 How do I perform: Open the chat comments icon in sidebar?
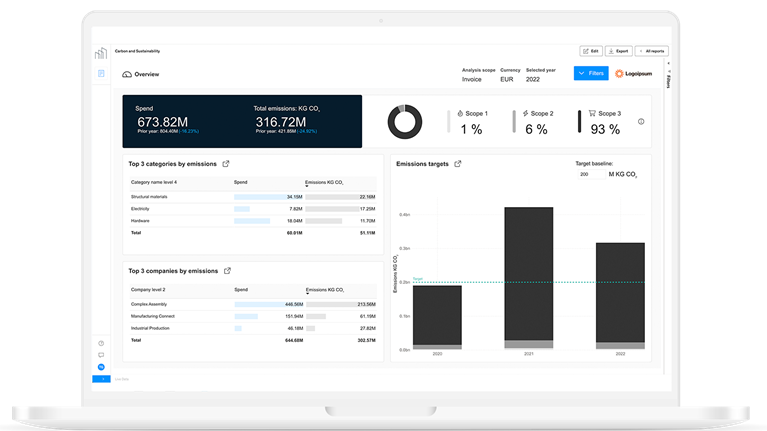click(101, 355)
